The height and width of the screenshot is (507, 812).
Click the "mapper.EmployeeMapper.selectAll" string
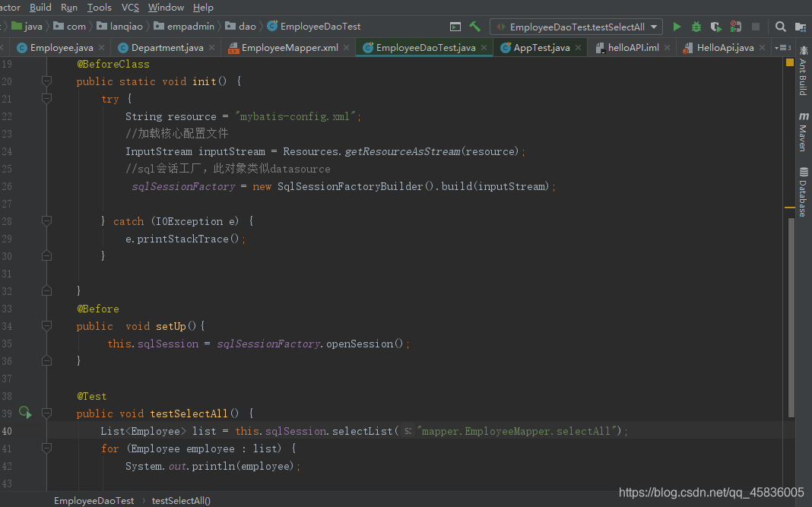coord(519,431)
